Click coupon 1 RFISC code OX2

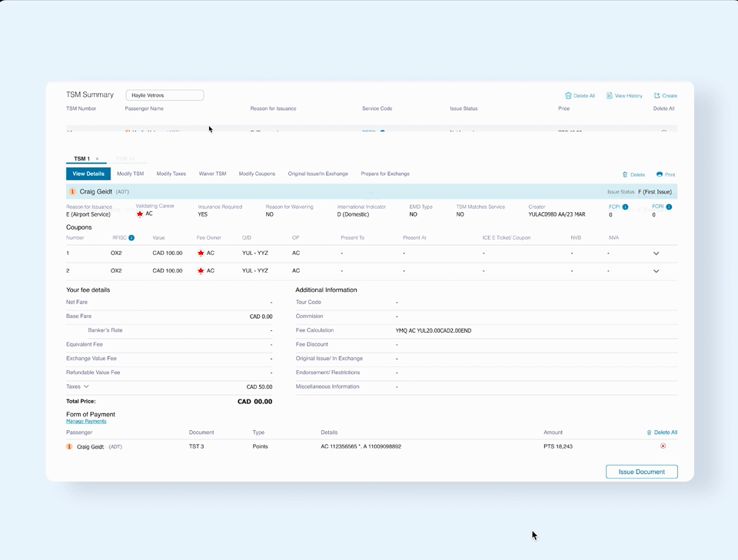click(116, 253)
